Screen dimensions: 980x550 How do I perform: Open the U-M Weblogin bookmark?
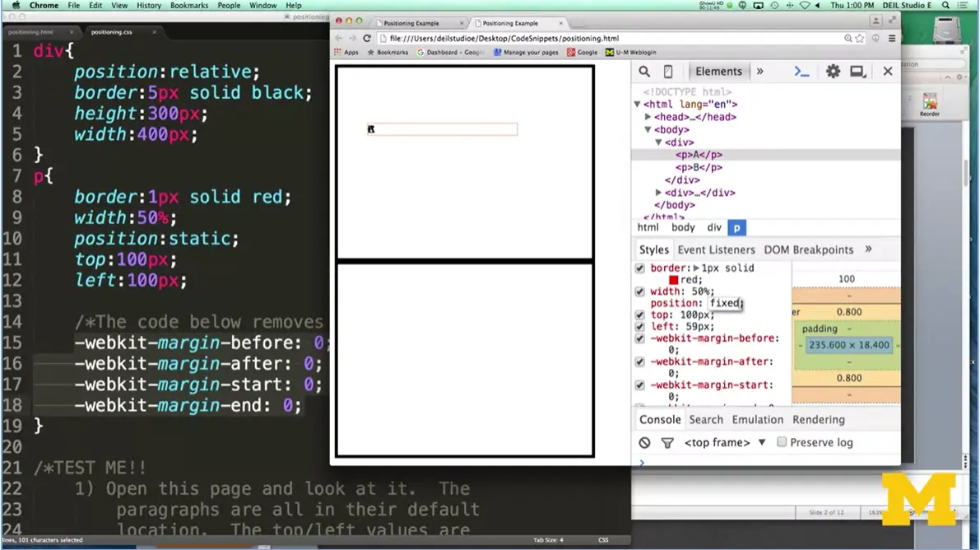pyautogui.click(x=631, y=52)
